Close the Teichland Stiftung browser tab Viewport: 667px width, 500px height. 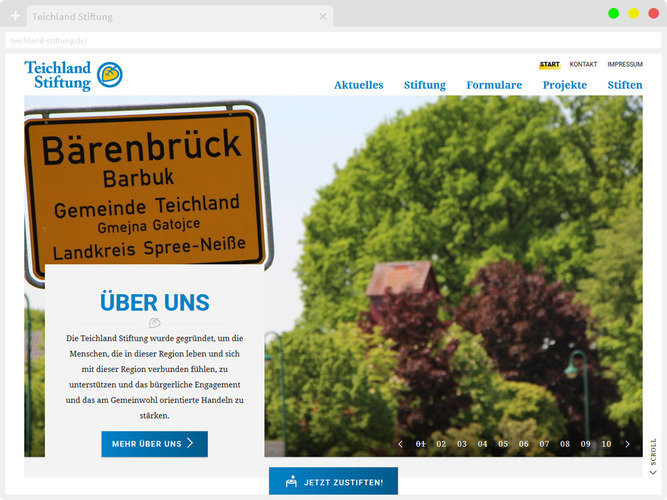322,17
